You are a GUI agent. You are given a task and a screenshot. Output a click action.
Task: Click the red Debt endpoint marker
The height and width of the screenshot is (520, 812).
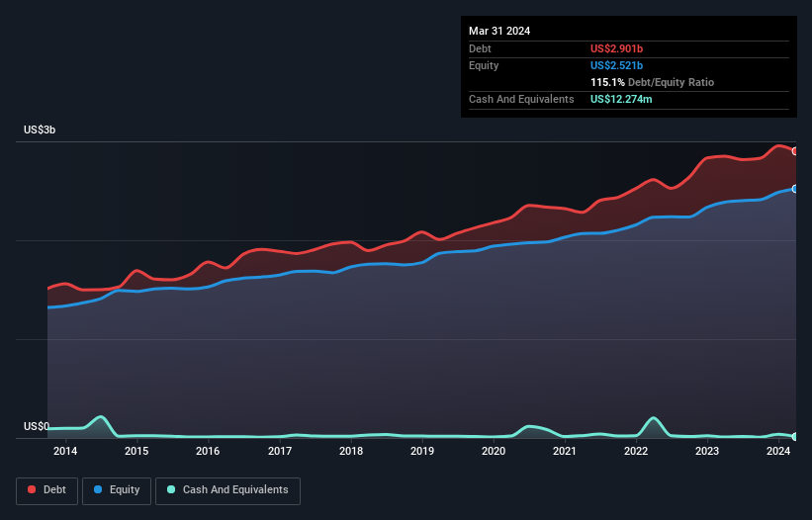click(x=795, y=151)
